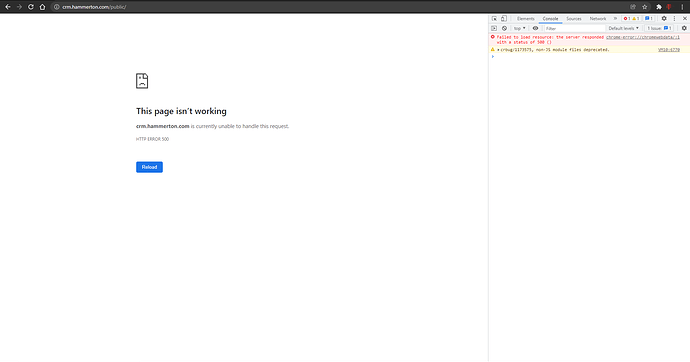This screenshot has height=362, width=690.
Task: Click the browser forward arrow
Action: (19, 7)
